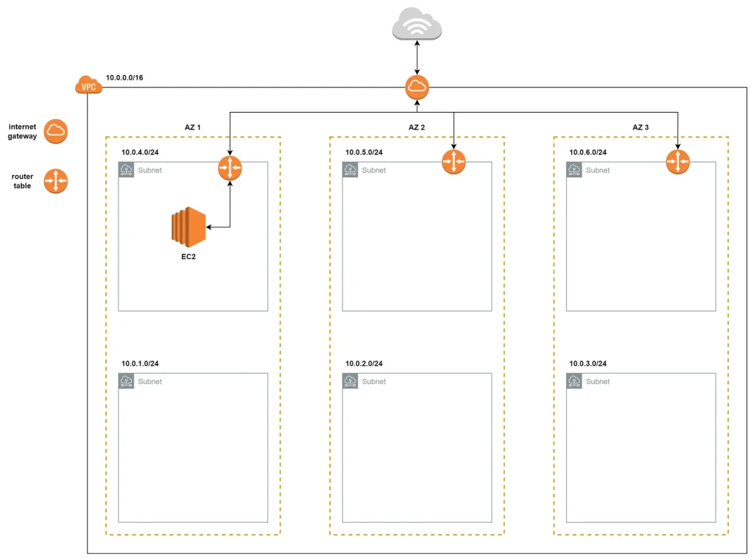Click subnet icon of 10.0.2.0/24

click(350, 381)
